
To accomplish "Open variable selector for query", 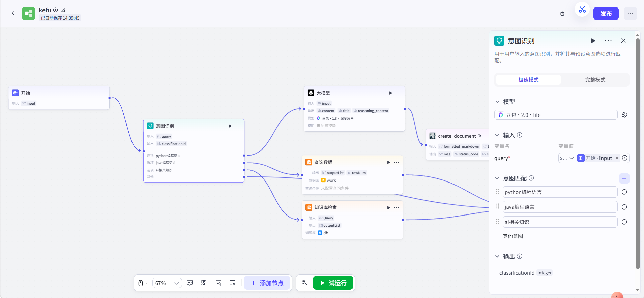I will 625,158.
